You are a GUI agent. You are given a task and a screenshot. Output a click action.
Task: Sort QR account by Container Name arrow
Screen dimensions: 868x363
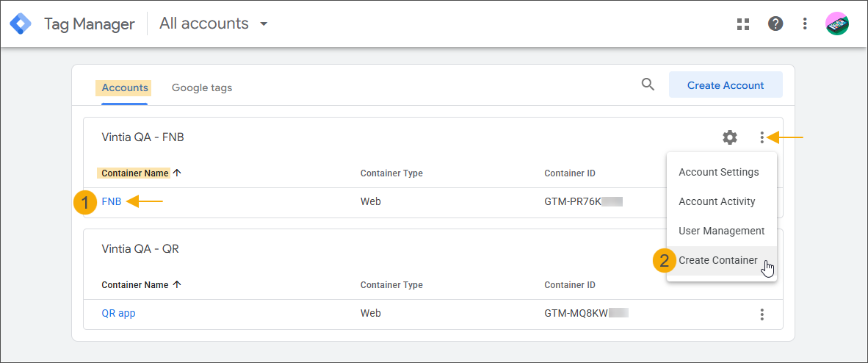pos(177,285)
